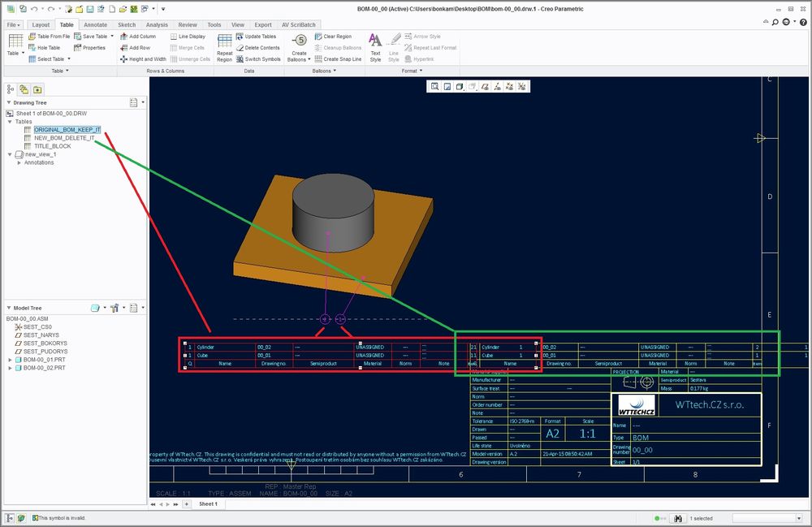Image resolution: width=812 pixels, height=527 pixels.
Task: Open the Model Tree filter settings hammer icon
Action: (x=114, y=308)
